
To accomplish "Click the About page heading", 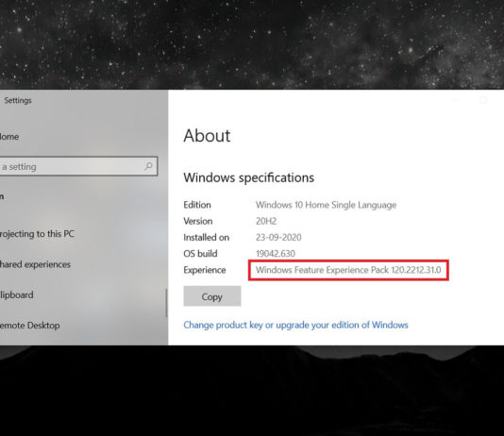I will (207, 136).
